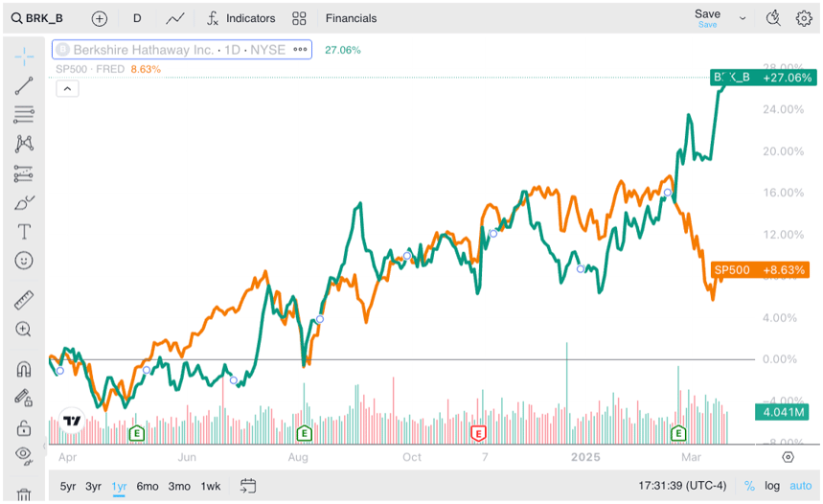Toggle log scale

tap(771, 486)
